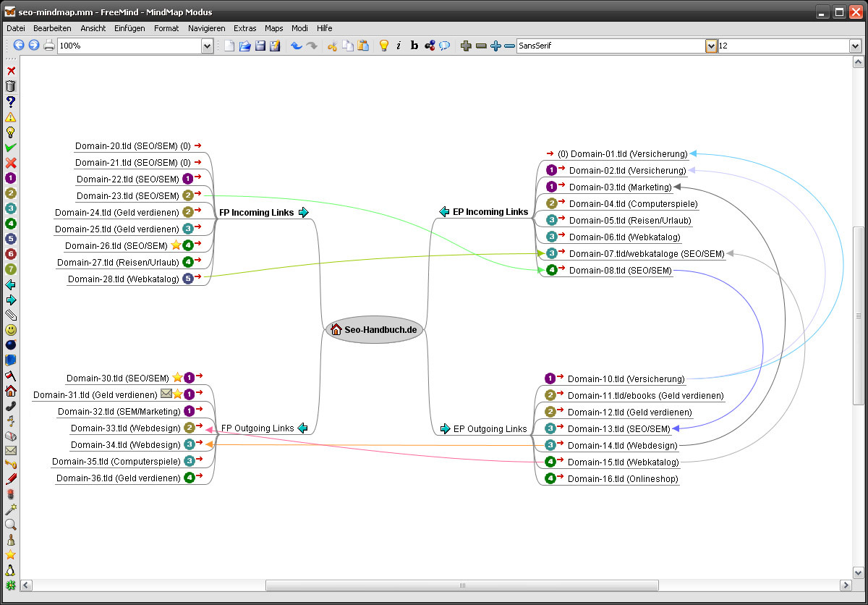Select the Domain-04.tld (Computerspiele) node
This screenshot has height=605, width=868.
point(622,203)
